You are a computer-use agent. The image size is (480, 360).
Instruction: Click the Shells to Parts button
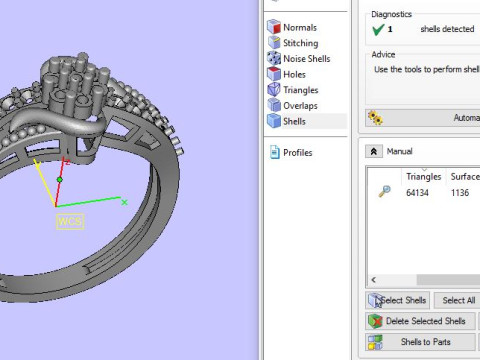[420, 342]
